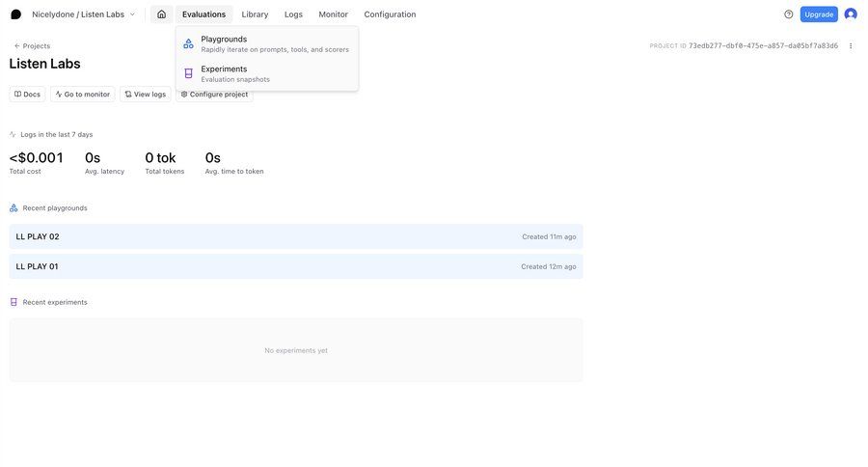Screen dimensions: 868x467
Task: Click the Avg. time to token value
Action: point(212,158)
